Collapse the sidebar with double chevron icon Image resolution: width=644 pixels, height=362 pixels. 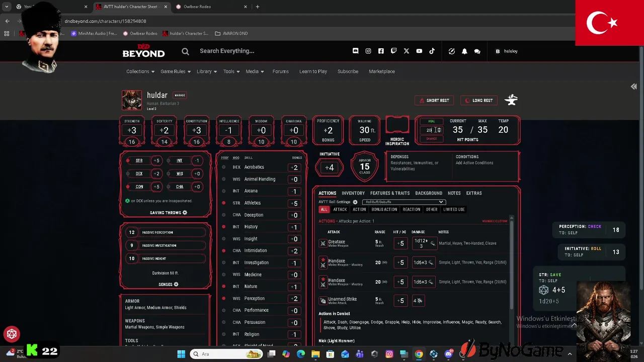click(x=634, y=86)
